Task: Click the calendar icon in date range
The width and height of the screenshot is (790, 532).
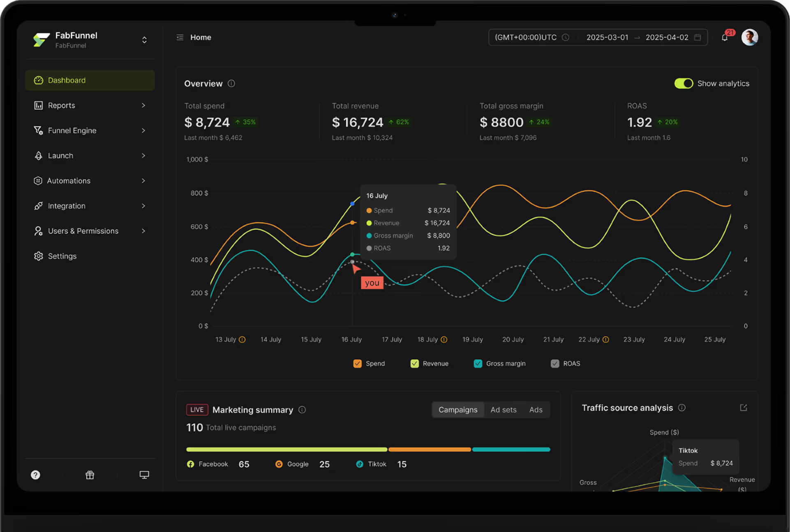Action: tap(698, 37)
